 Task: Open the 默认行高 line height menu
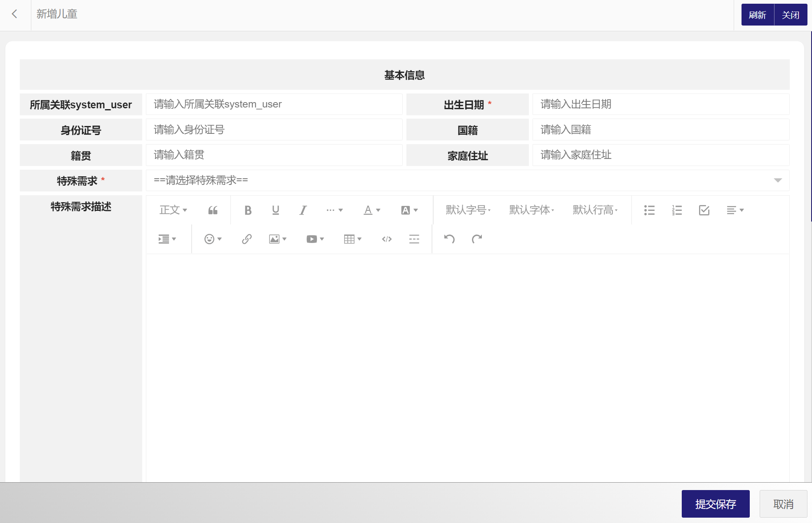595,210
